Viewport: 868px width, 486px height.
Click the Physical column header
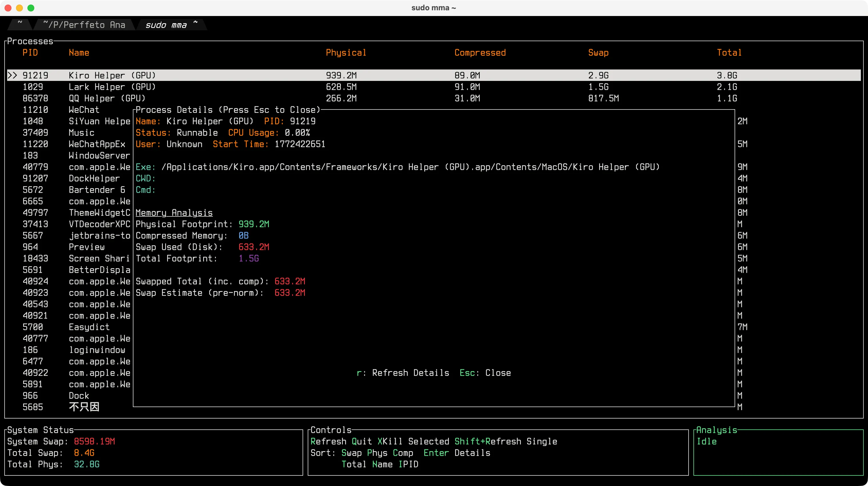pyautogui.click(x=346, y=53)
